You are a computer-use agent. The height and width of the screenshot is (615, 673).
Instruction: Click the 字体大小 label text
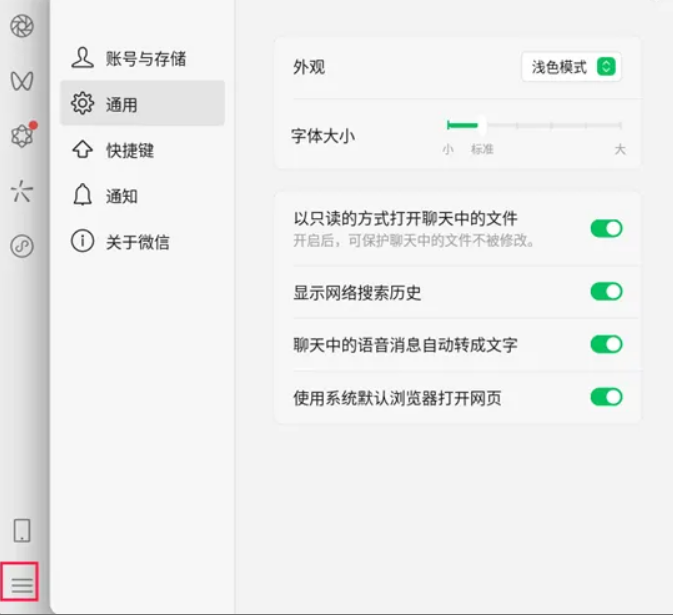click(323, 136)
